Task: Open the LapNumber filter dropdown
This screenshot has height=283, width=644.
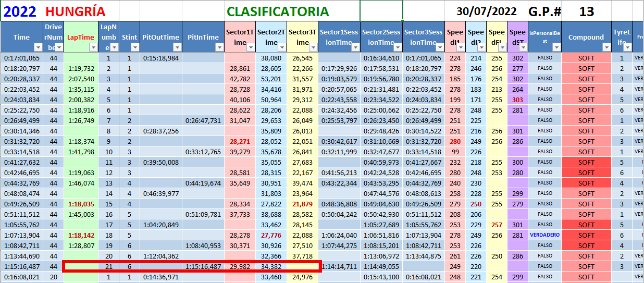Action: [114, 47]
